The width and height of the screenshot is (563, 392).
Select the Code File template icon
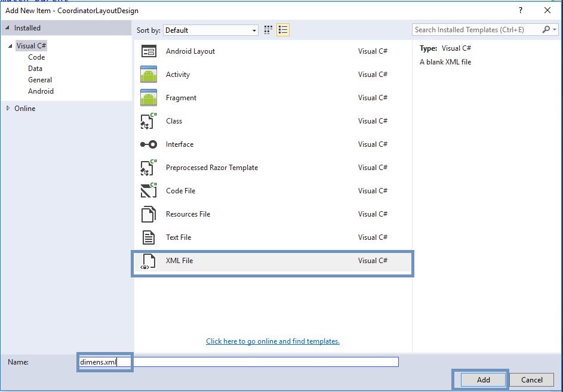tap(149, 190)
